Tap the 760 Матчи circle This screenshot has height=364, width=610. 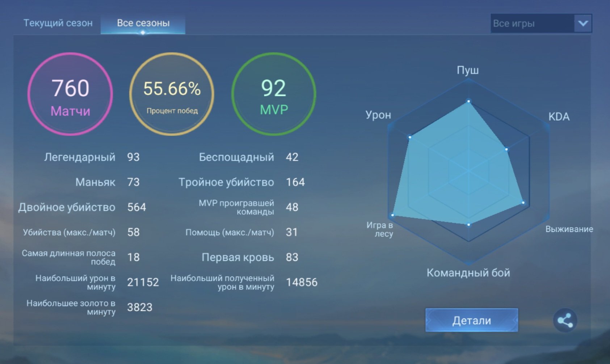(70, 94)
